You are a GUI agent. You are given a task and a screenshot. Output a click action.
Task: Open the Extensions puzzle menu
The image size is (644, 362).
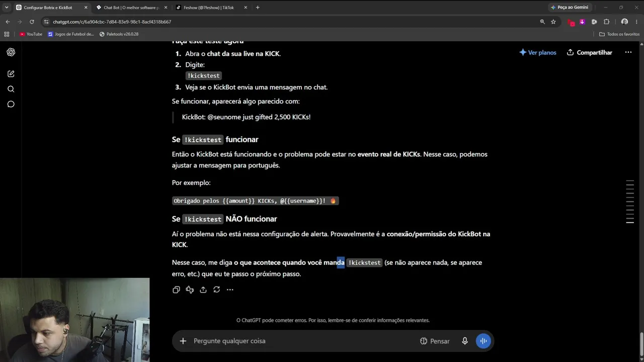606,22
